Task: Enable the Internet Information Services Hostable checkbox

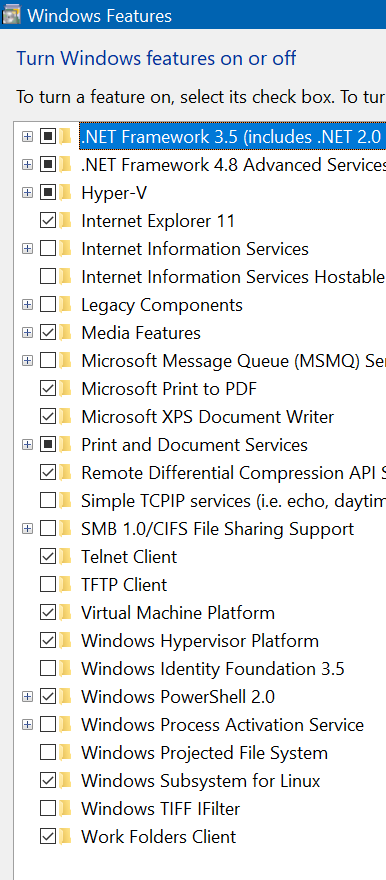Action: pyautogui.click(x=48, y=277)
